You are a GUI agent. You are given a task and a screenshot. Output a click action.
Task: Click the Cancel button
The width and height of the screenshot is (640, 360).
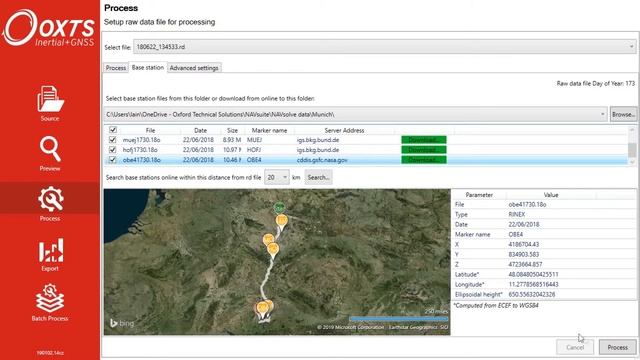(x=575, y=347)
